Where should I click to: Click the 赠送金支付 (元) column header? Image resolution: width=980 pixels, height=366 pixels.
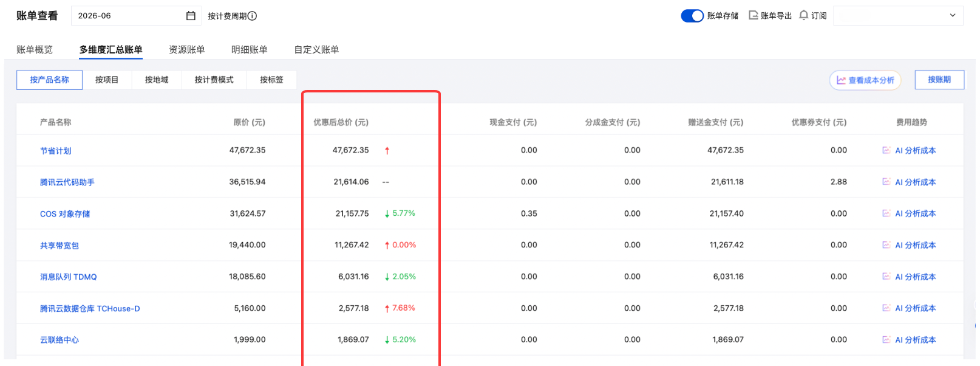pyautogui.click(x=716, y=122)
